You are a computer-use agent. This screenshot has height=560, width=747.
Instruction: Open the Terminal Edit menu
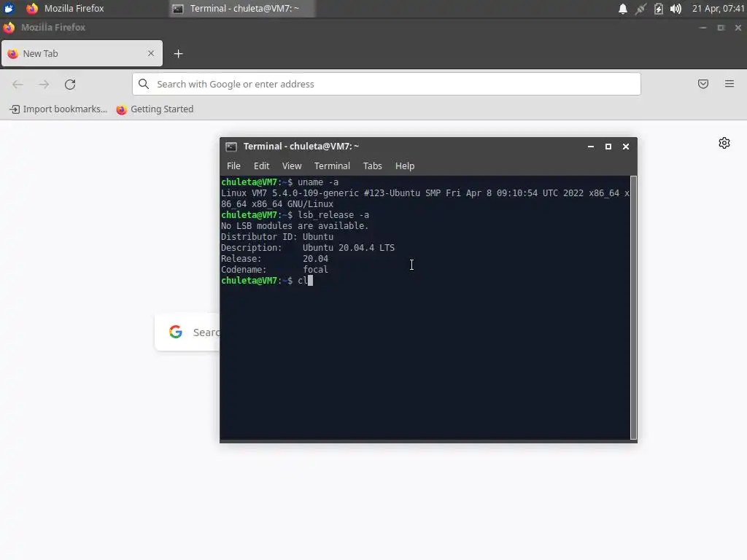[x=261, y=166]
